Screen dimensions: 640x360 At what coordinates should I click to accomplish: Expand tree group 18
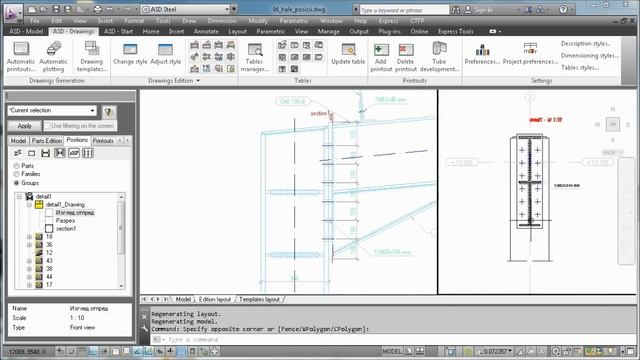click(29, 237)
